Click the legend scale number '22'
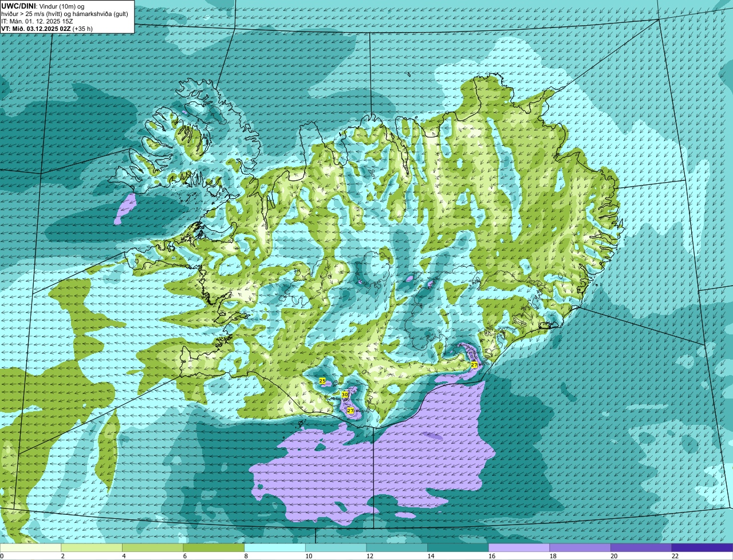 675,556
